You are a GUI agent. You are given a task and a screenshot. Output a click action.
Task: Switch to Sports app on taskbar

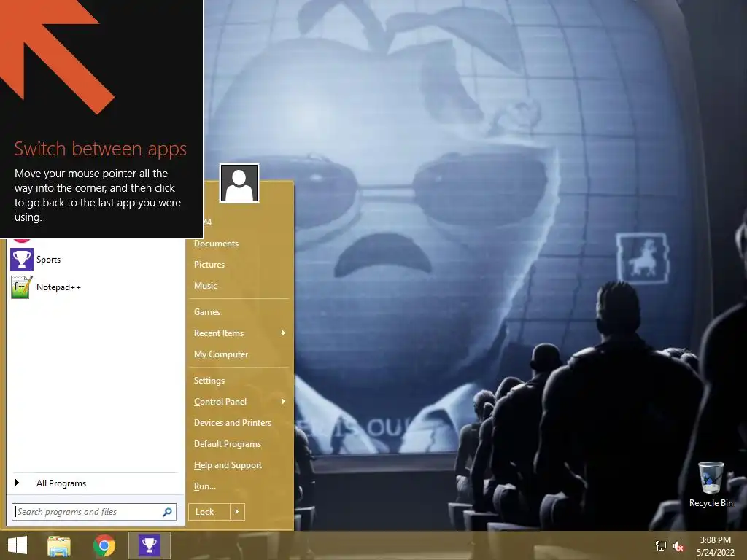coord(150,545)
